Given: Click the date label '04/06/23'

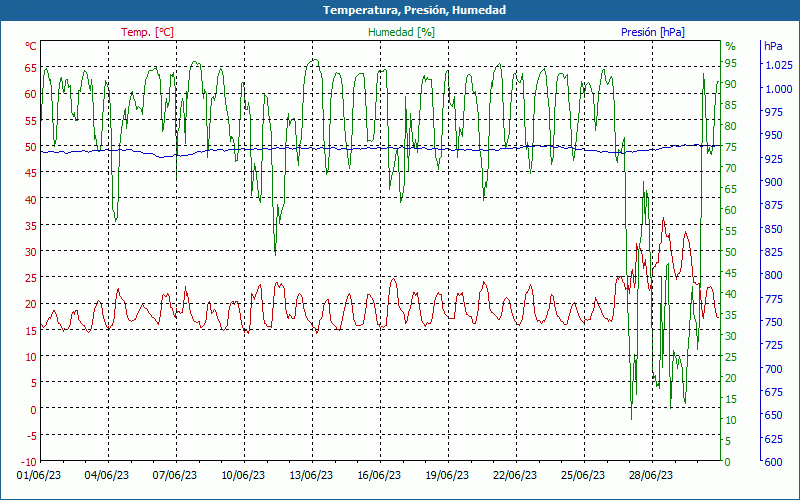Looking at the screenshot, I should [107, 475].
